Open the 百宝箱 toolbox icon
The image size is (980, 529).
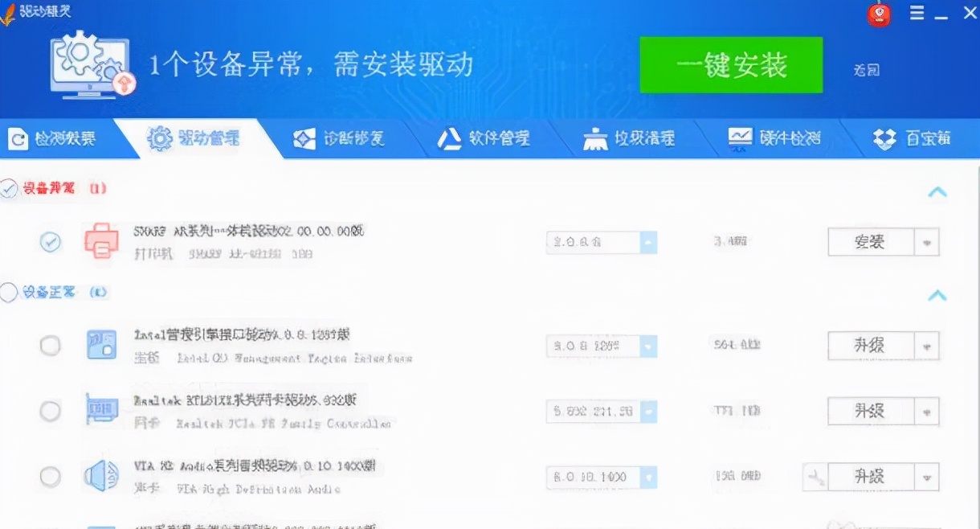(x=884, y=138)
